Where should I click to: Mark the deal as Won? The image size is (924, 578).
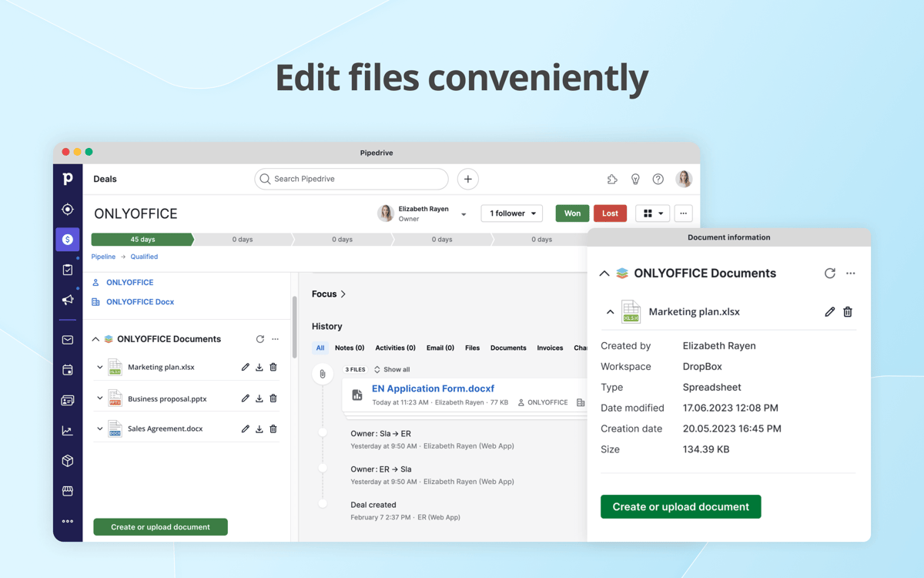(x=572, y=213)
